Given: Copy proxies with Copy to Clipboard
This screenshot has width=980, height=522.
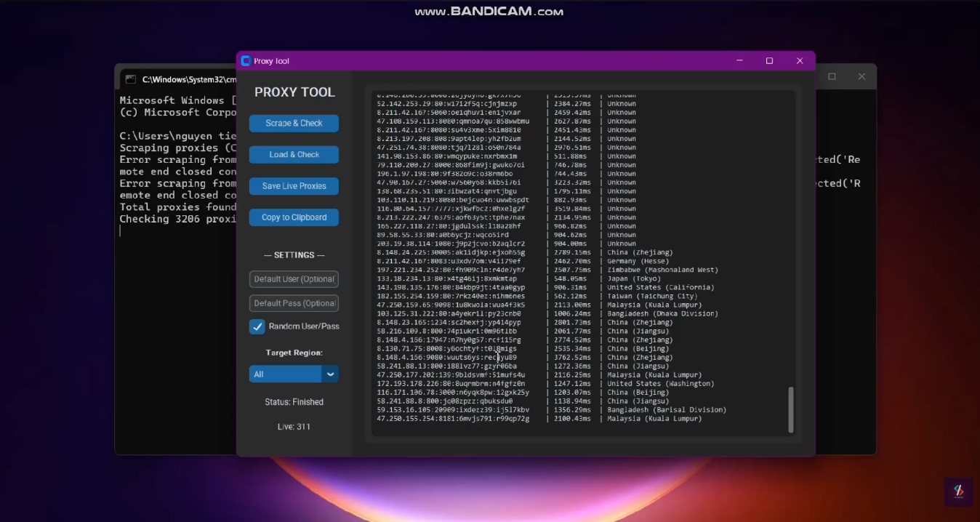Looking at the screenshot, I should (x=294, y=217).
